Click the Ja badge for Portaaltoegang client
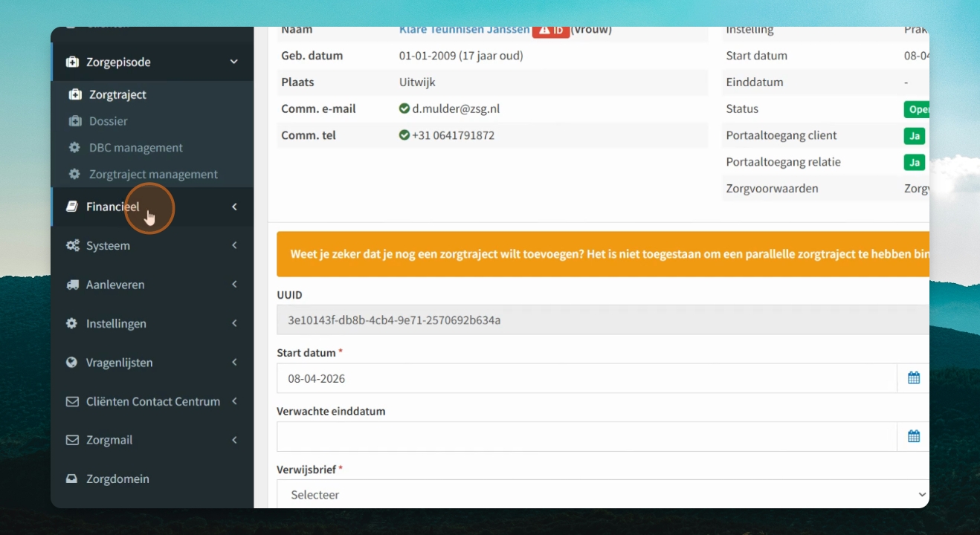Image resolution: width=980 pixels, height=535 pixels. (x=915, y=136)
